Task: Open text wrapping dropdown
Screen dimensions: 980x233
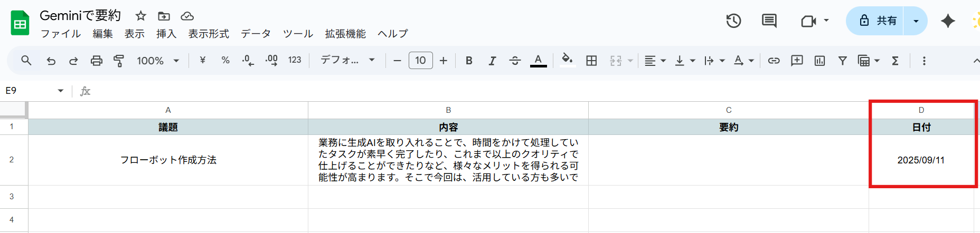Action: (714, 61)
